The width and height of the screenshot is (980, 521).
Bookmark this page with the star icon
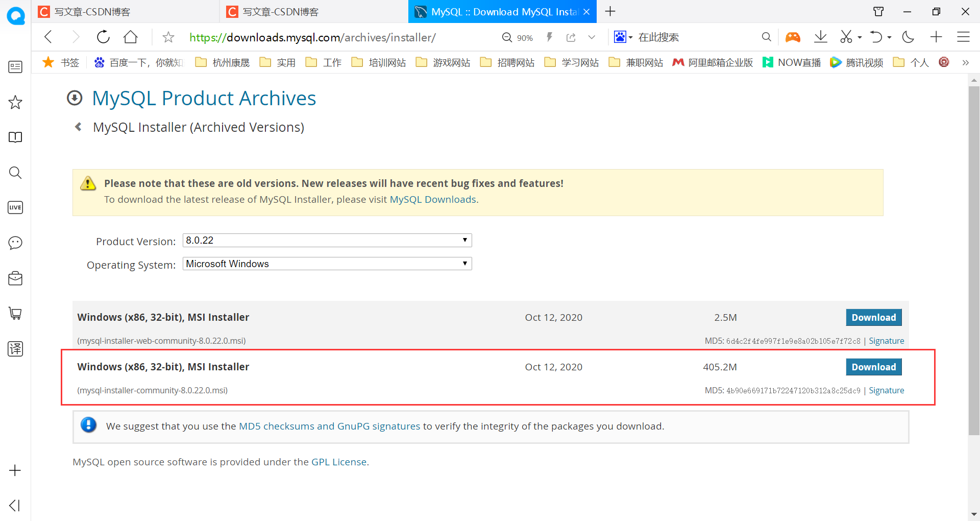click(168, 37)
